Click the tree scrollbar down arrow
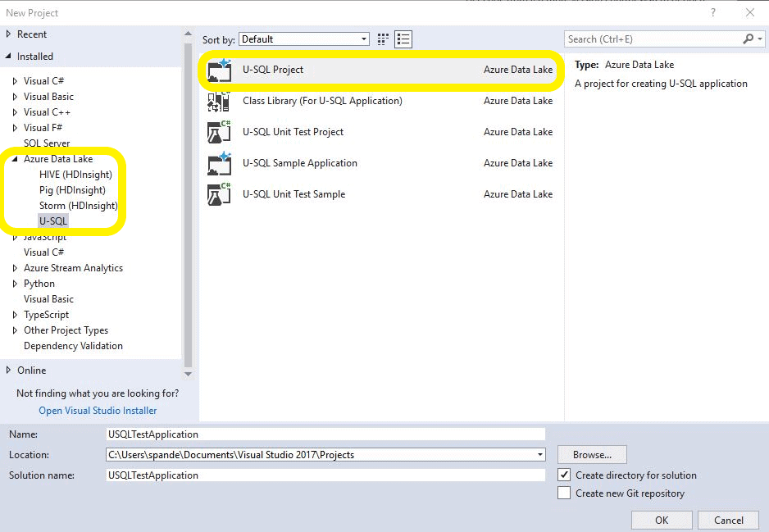 pyautogui.click(x=188, y=374)
